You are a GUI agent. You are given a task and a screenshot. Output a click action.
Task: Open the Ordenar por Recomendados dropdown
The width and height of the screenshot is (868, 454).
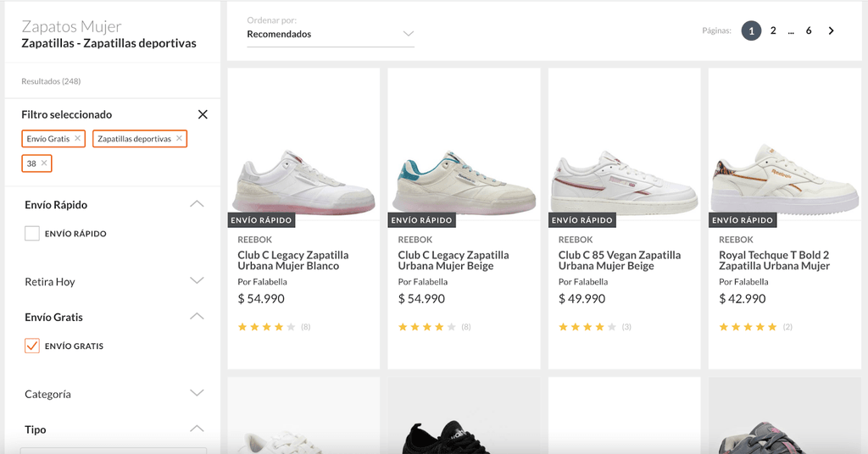click(331, 34)
